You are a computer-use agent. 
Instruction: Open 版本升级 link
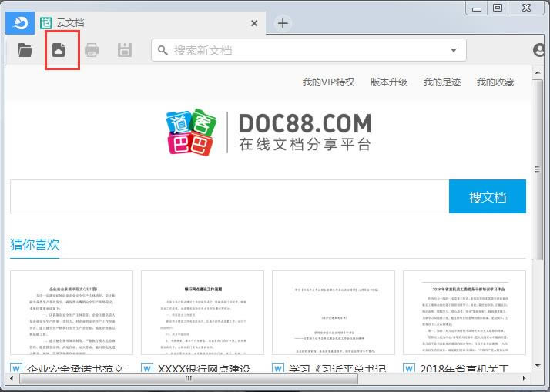click(389, 82)
